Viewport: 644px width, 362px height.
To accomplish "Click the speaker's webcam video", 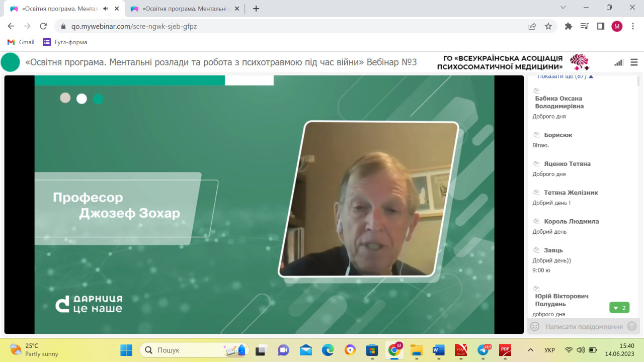I will [368, 199].
